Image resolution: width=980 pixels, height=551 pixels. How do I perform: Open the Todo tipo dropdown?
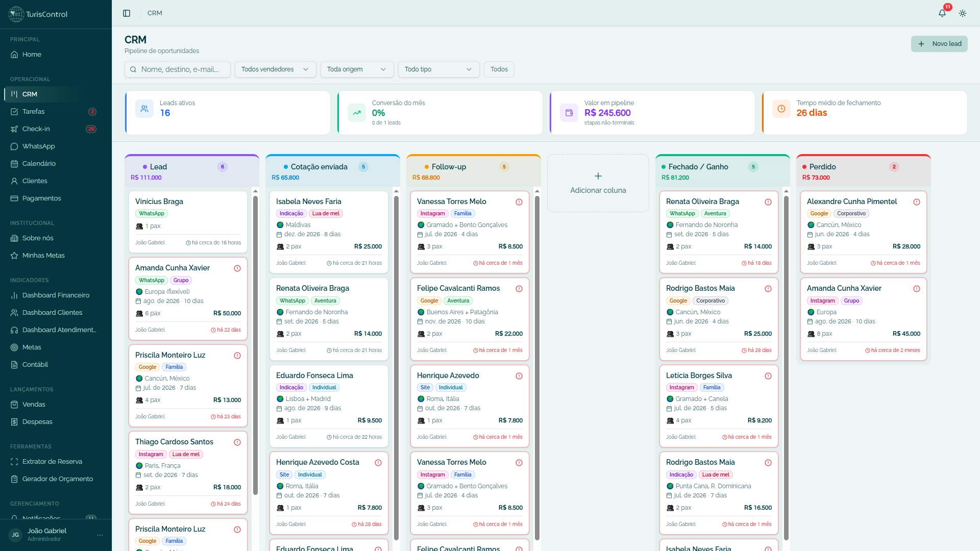(439, 69)
